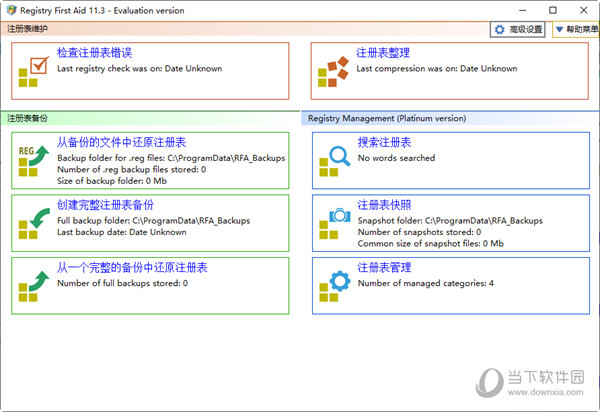Click 'Number of snapshots stored: 0' text
Image resolution: width=600 pixels, height=412 pixels.
pos(419,232)
